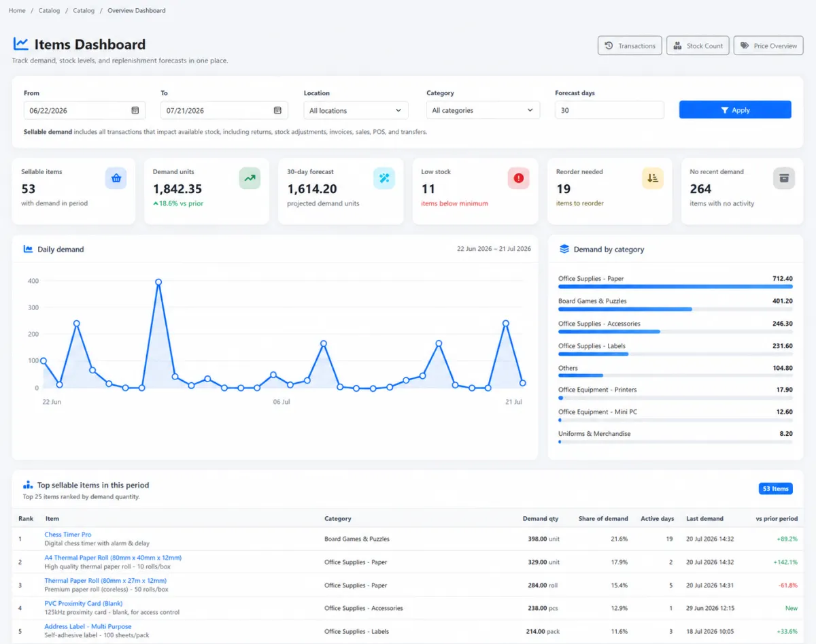This screenshot has width=816, height=644.
Task: Click the Low stock red alert icon
Action: pyautogui.click(x=518, y=178)
